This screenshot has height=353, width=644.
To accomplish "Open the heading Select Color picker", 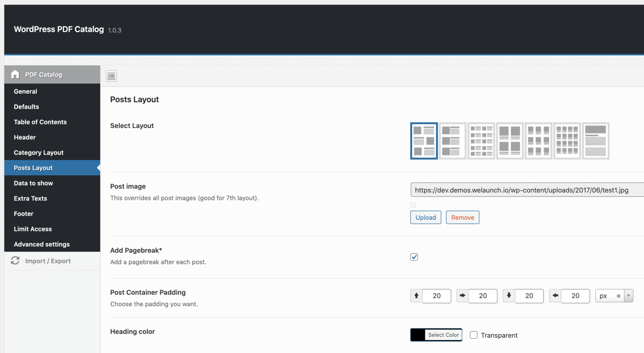I will (444, 335).
